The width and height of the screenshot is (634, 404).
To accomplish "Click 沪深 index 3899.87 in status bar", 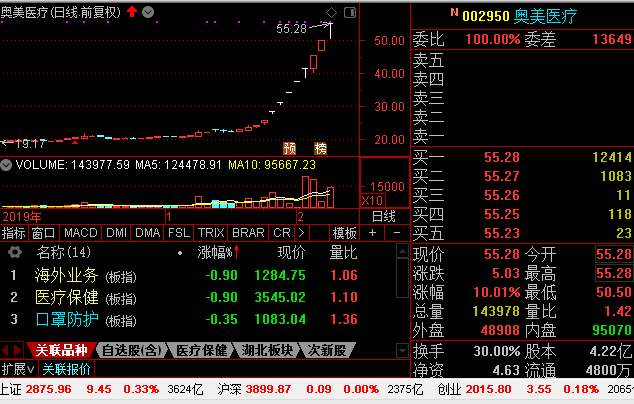I will tap(268, 389).
